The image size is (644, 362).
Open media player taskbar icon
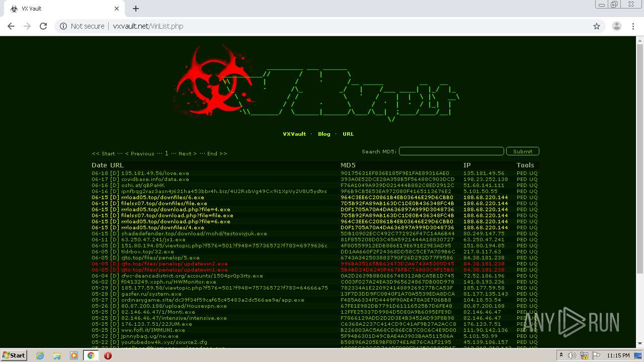[74, 355]
